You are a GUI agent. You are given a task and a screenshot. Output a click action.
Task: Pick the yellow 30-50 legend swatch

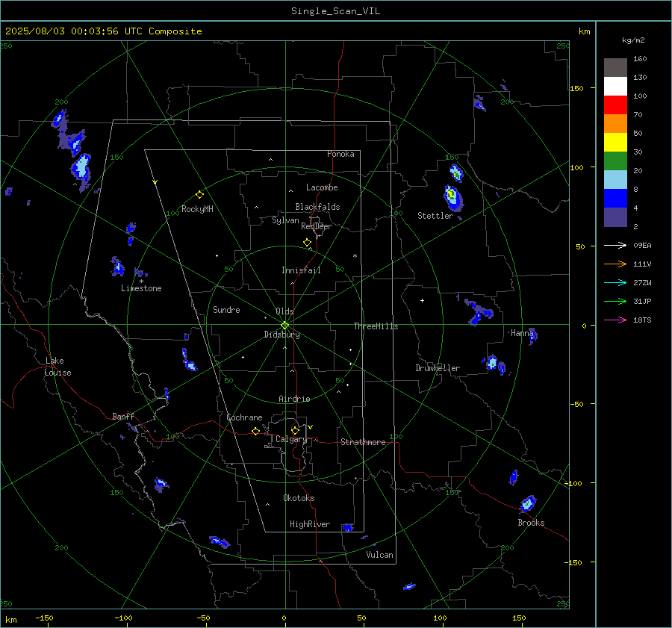[x=615, y=143]
